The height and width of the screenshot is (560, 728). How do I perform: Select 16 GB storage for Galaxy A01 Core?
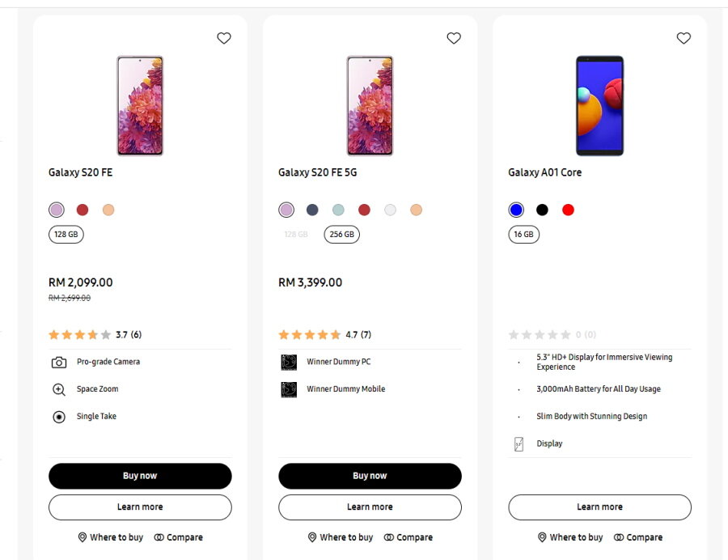coord(523,235)
